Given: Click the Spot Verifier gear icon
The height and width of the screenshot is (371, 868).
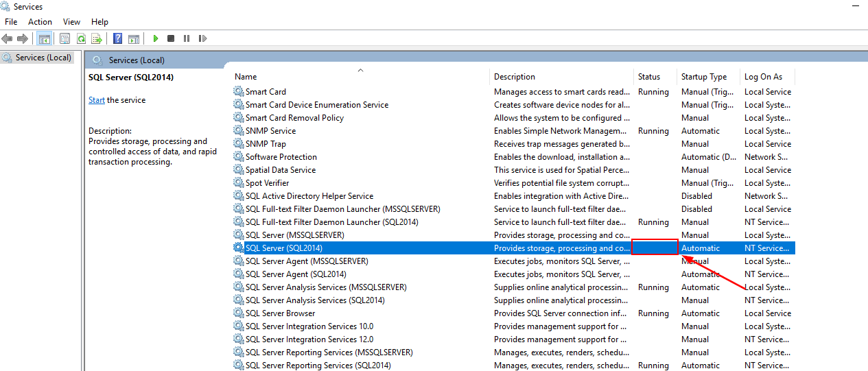Looking at the screenshot, I should click(239, 183).
